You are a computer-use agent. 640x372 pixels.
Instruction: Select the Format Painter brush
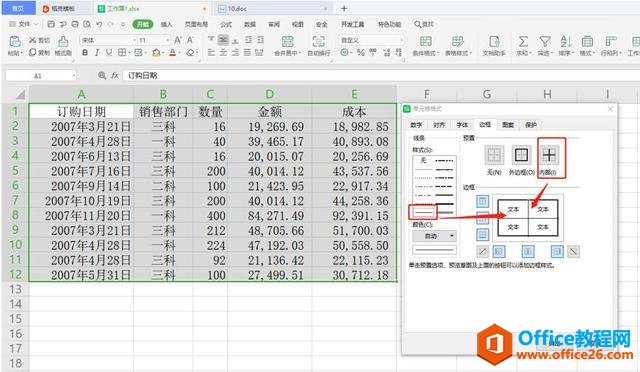63,42
